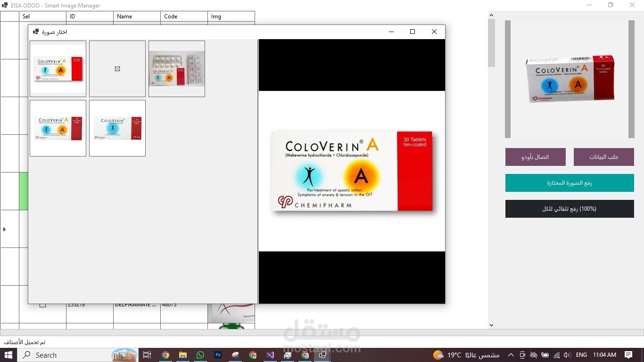
Task: Open the 11:04 AM clock flyout
Action: tap(604, 355)
